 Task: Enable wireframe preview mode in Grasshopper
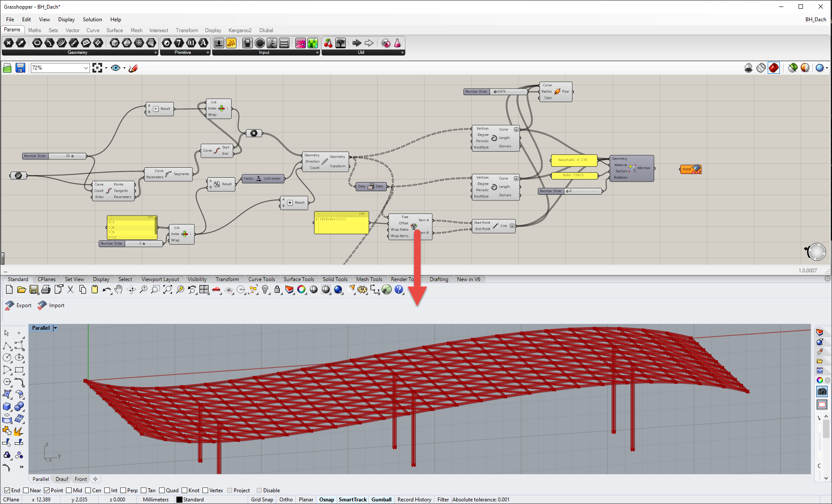[x=761, y=68]
